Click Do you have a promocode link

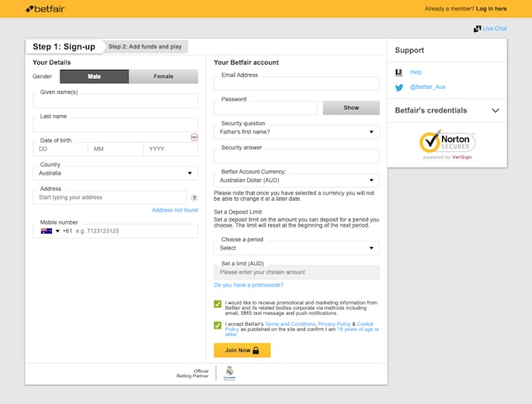[249, 285]
